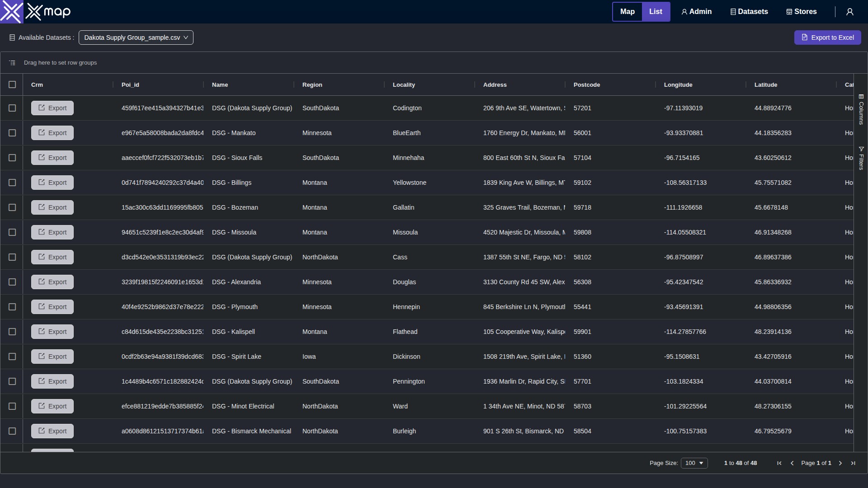Open the Filters side panel
Viewport: 868px width, 488px height.
tap(861, 158)
